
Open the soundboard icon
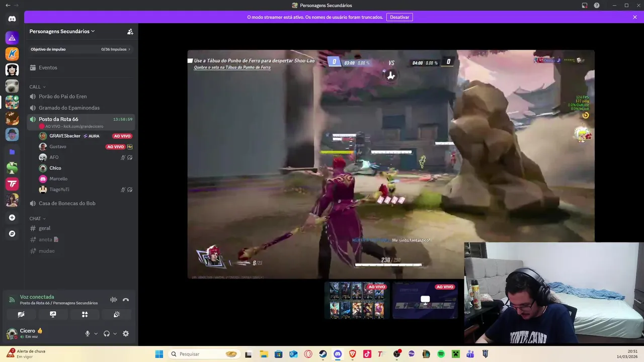[x=117, y=314]
